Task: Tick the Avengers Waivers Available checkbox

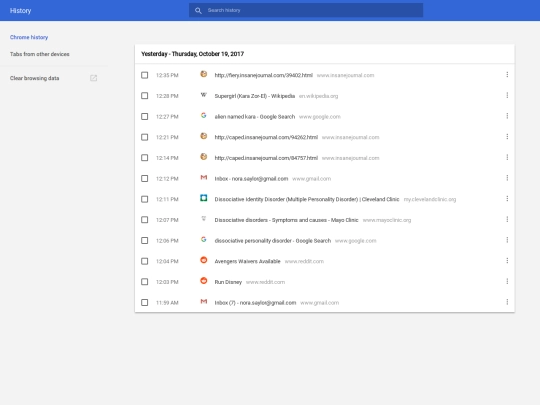Action: [145, 261]
